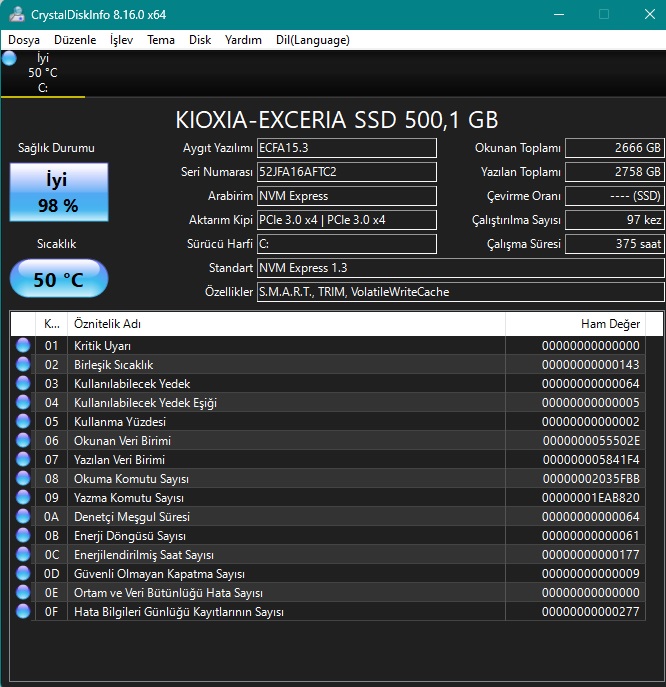This screenshot has height=687, width=666.
Task: Click the Sağlık Durumu label
Action: pos(56,148)
